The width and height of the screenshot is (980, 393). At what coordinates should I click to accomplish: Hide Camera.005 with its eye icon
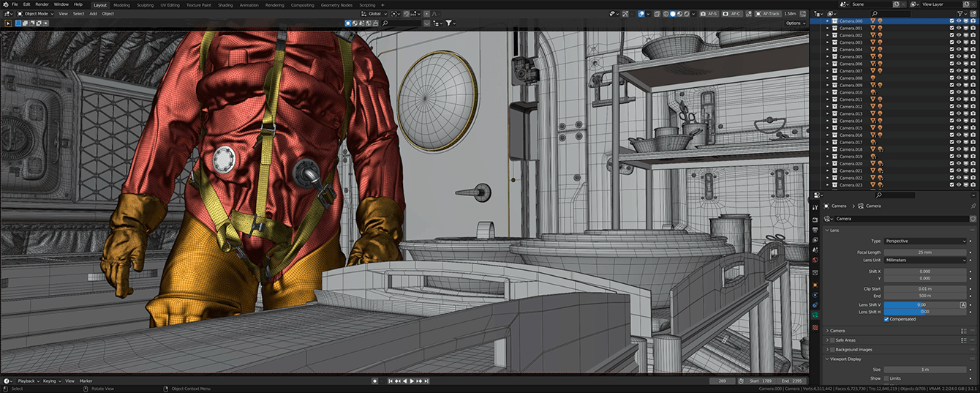[959, 57]
